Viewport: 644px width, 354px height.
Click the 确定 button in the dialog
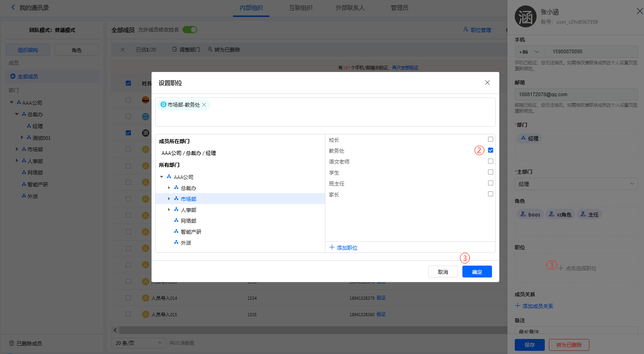tap(477, 272)
